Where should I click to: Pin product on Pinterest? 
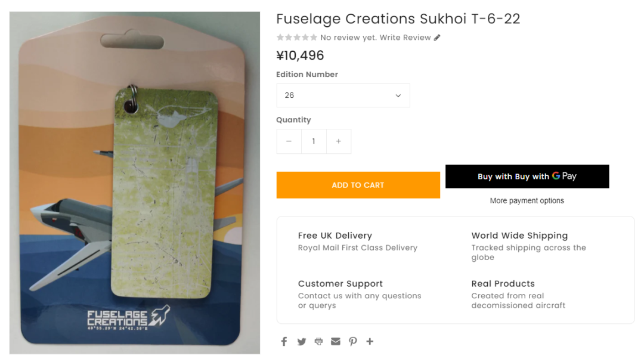coord(353,342)
